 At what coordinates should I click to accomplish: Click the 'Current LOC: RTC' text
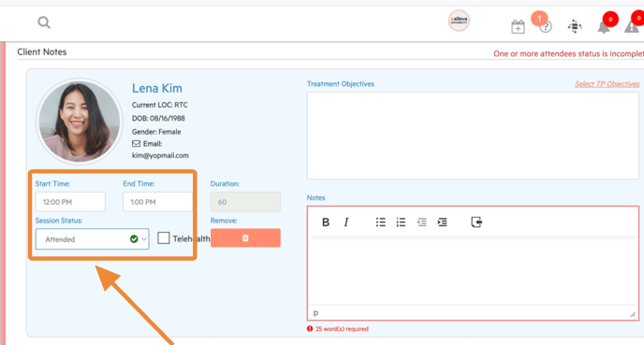[159, 105]
